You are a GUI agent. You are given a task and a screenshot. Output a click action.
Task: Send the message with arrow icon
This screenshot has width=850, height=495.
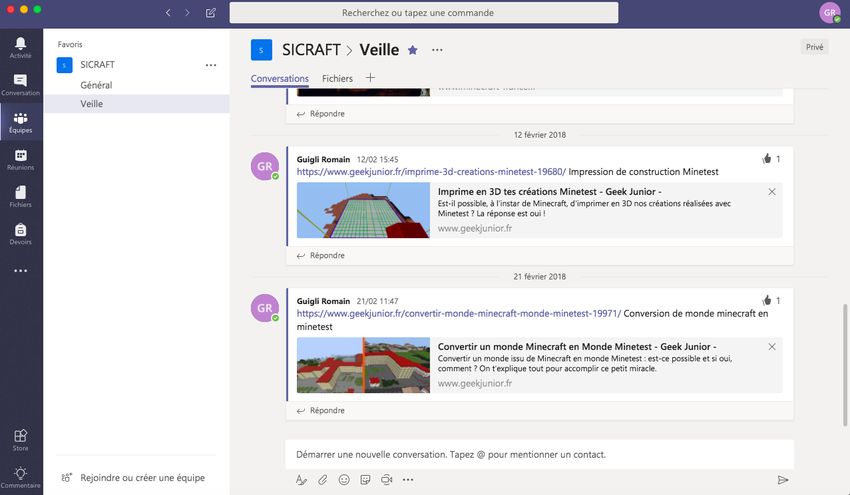[x=782, y=480]
